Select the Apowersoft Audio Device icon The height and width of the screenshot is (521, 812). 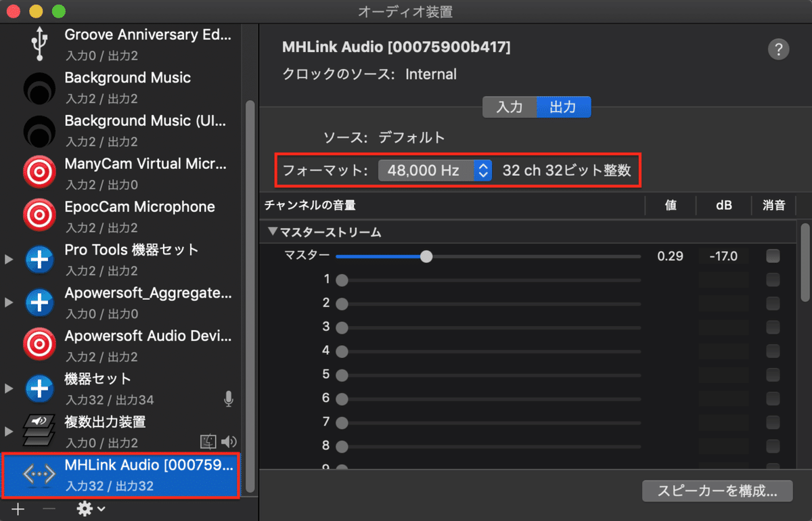tap(40, 344)
